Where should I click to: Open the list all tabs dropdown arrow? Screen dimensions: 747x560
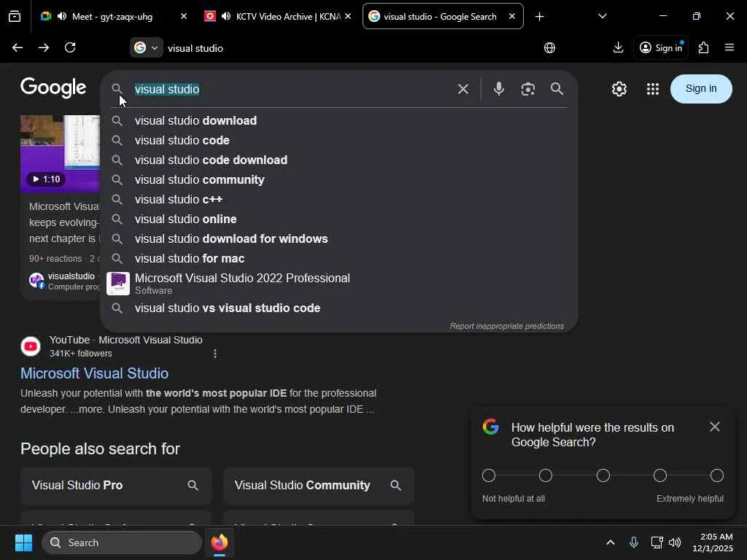[x=602, y=16]
